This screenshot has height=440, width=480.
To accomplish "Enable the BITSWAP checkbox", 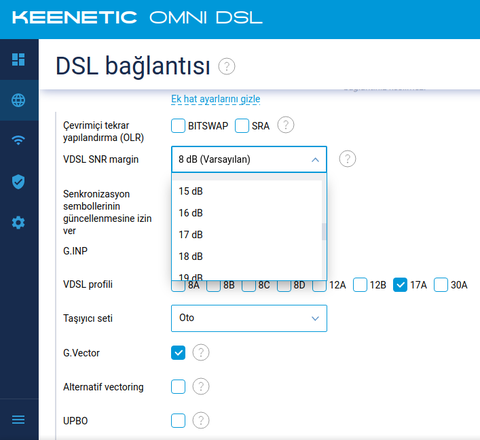I will pyautogui.click(x=178, y=126).
